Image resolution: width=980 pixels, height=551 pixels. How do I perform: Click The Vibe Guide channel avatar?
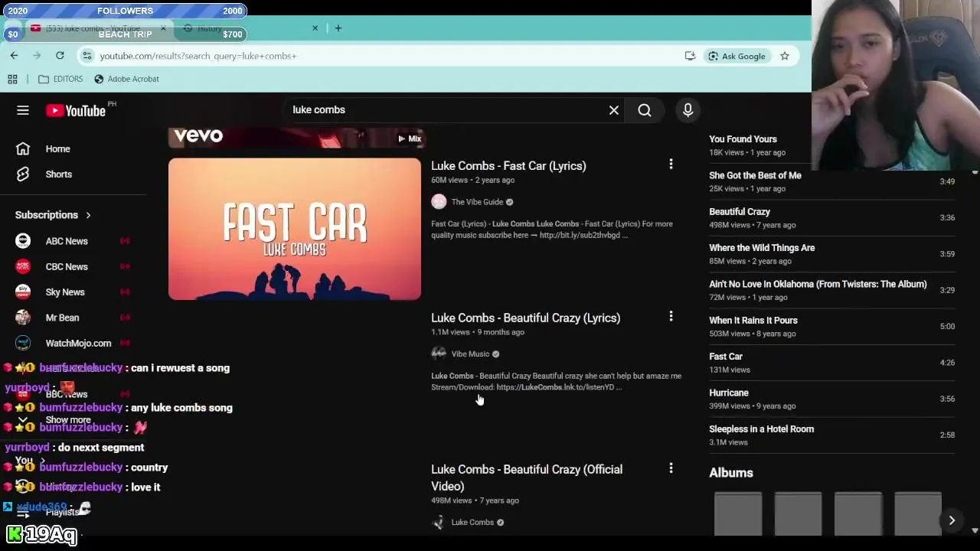439,202
